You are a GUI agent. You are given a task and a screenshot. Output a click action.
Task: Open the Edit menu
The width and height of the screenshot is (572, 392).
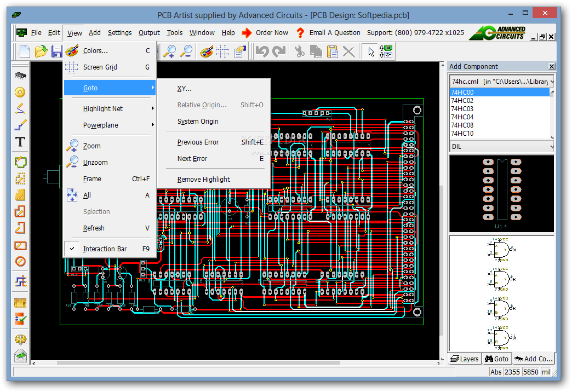(54, 33)
